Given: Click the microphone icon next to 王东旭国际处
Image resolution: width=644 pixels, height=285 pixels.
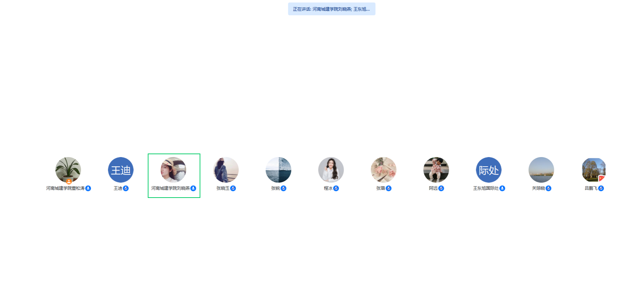Looking at the screenshot, I should pyautogui.click(x=502, y=188).
